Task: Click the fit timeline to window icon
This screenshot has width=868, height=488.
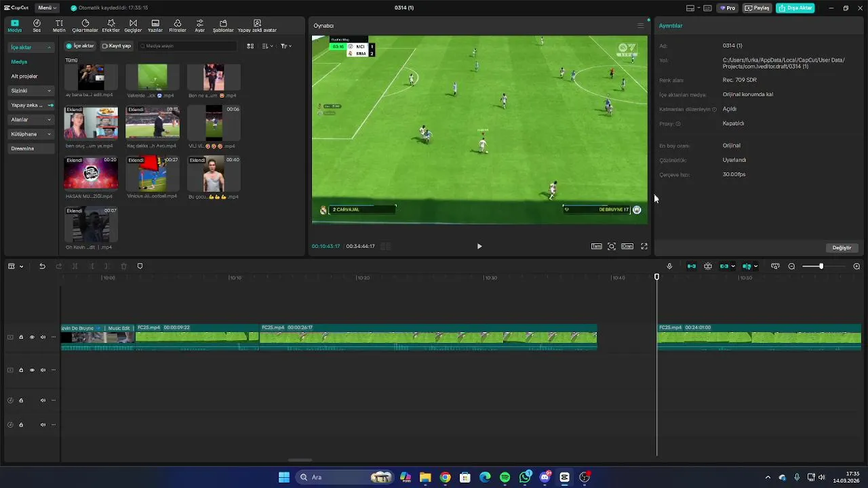Action: [x=775, y=266]
